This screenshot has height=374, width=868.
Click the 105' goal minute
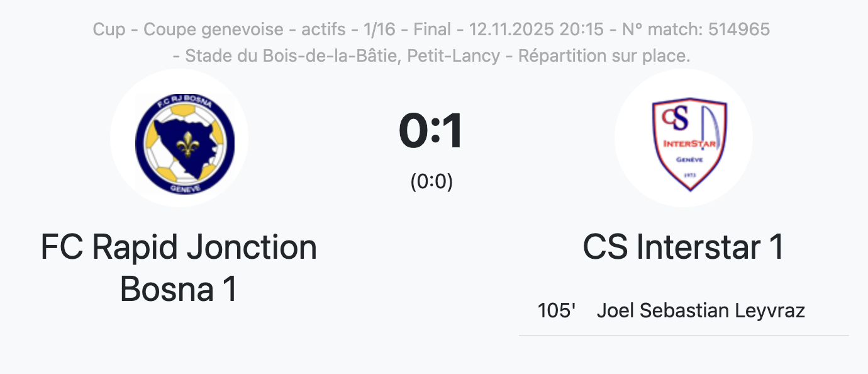[557, 311]
